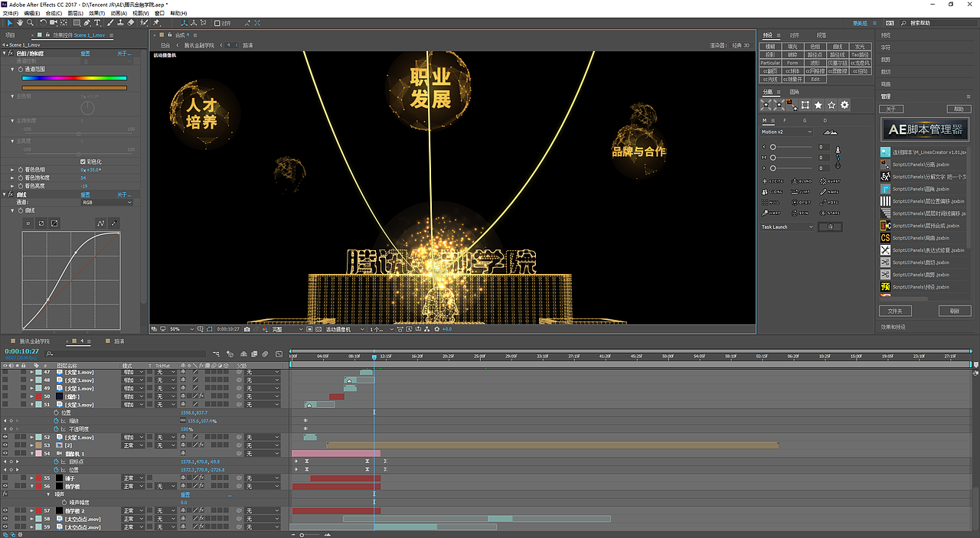Open the Motion v2 dropdown

pos(786,132)
